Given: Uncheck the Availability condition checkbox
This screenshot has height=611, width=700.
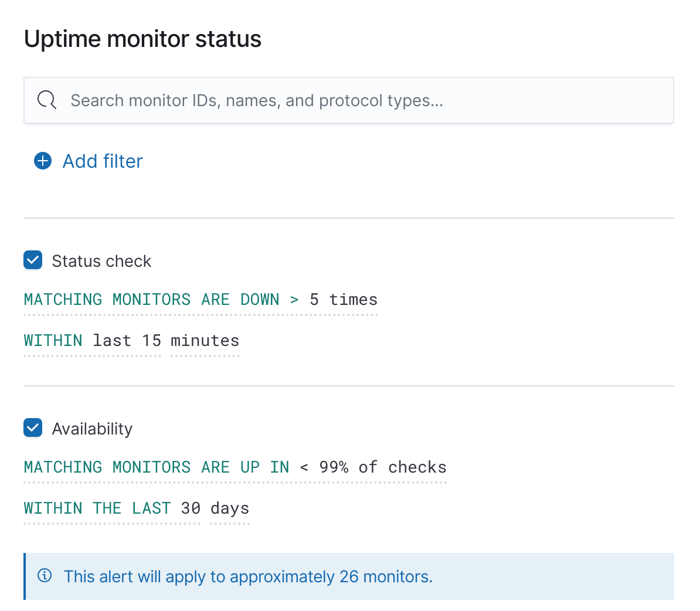Looking at the screenshot, I should (x=33, y=427).
